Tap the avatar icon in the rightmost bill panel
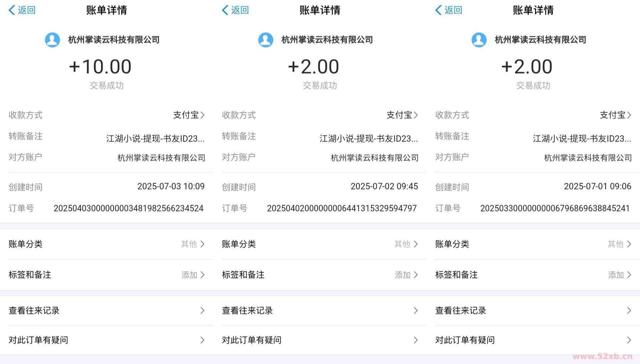Screen dimensions: 640x364 tap(479, 40)
